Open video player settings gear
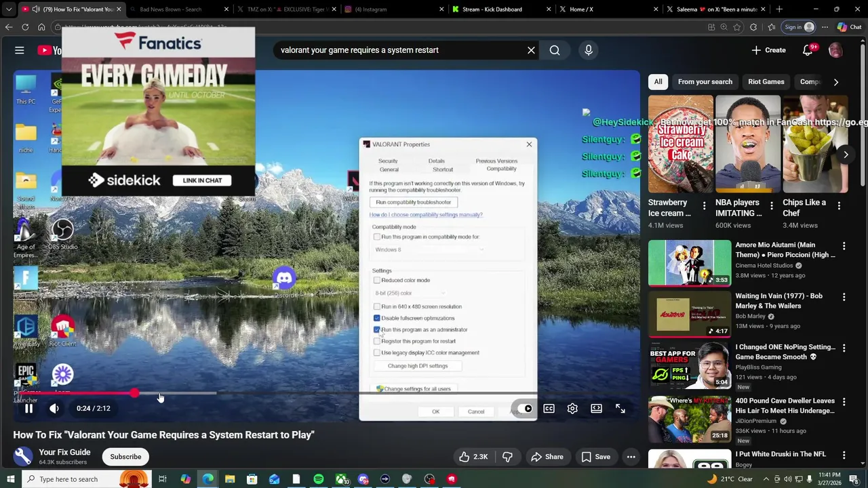The image size is (868, 488). click(572, 409)
